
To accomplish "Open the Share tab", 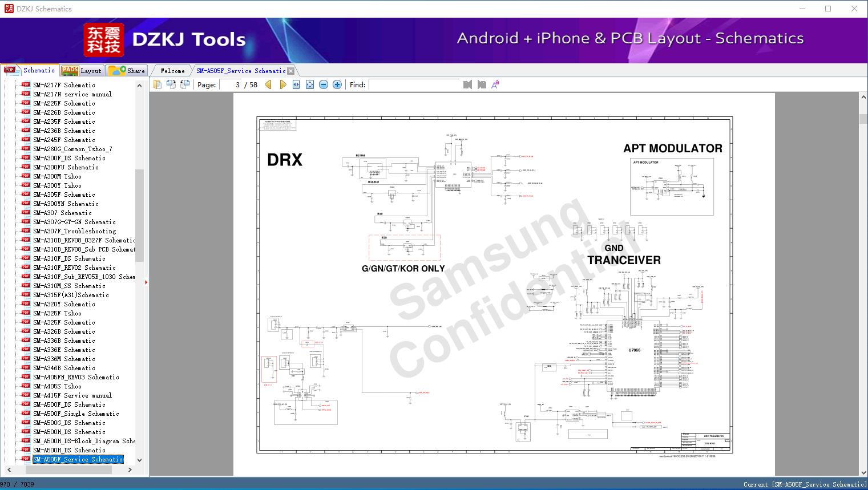I will point(127,71).
